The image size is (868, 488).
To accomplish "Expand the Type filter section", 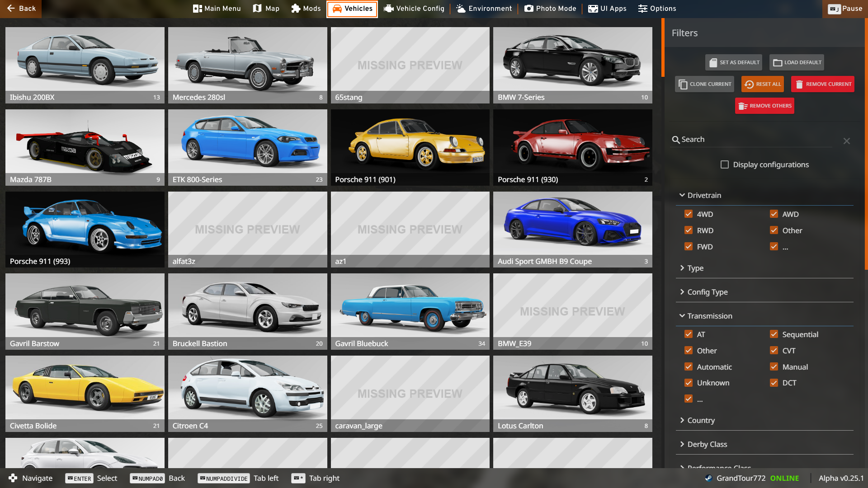I will point(764,268).
